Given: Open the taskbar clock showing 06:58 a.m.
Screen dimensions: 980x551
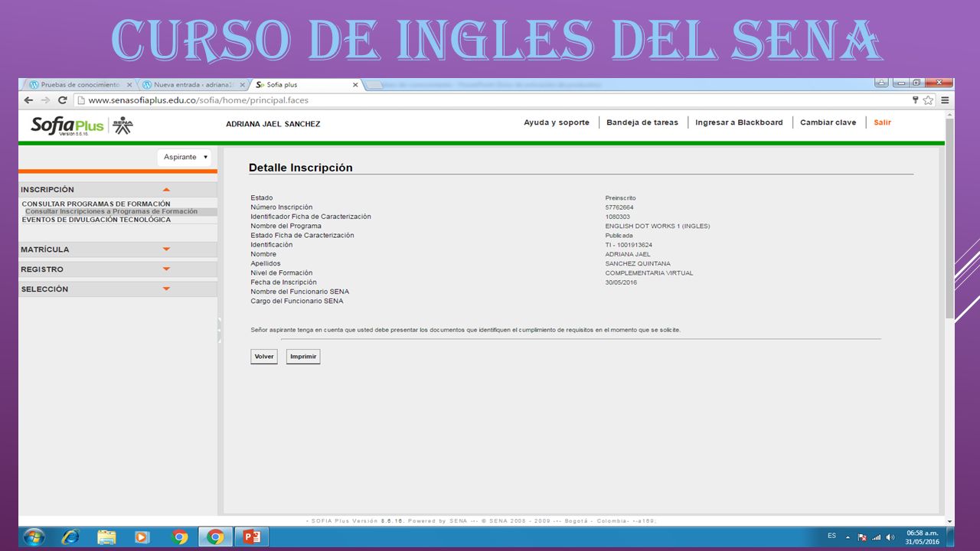Looking at the screenshot, I should (x=923, y=537).
